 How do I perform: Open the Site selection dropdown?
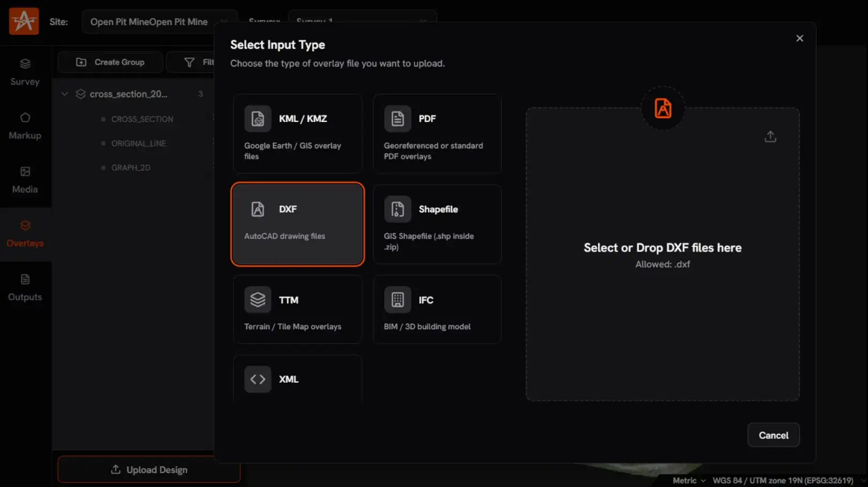[159, 22]
